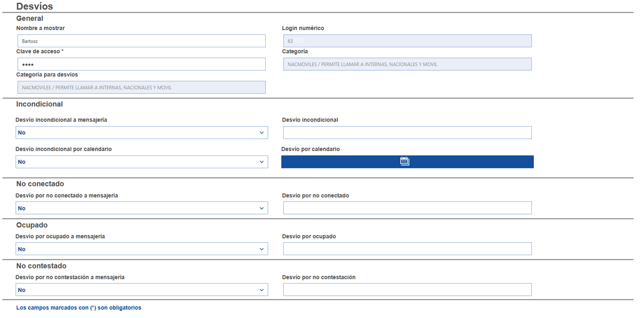
Task: Click the disabled Categoría field
Action: click(x=407, y=64)
